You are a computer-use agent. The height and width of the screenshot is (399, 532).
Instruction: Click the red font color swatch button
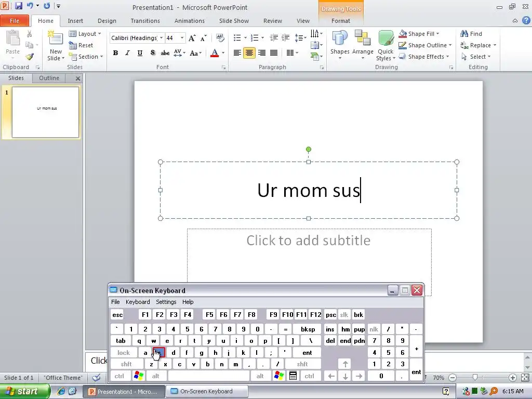point(215,53)
